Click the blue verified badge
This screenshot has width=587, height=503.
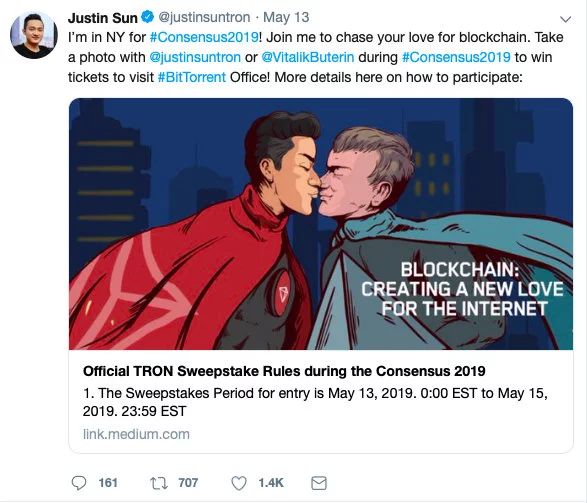click(x=147, y=17)
